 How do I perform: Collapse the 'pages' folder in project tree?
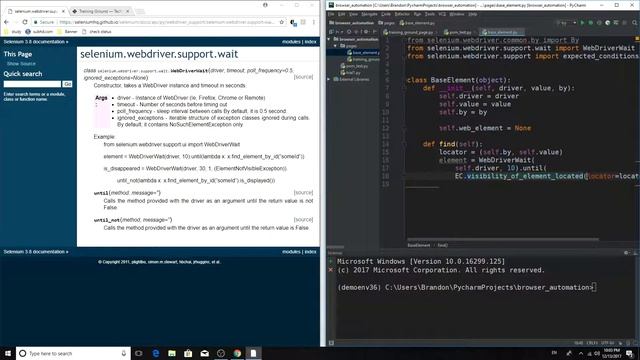[x=335, y=46]
